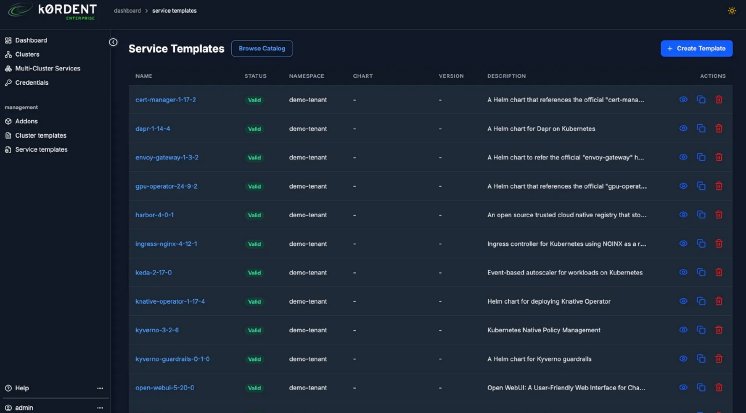Open the admin more-options ellipsis
Screen dimensions: 746x413
coord(100,408)
